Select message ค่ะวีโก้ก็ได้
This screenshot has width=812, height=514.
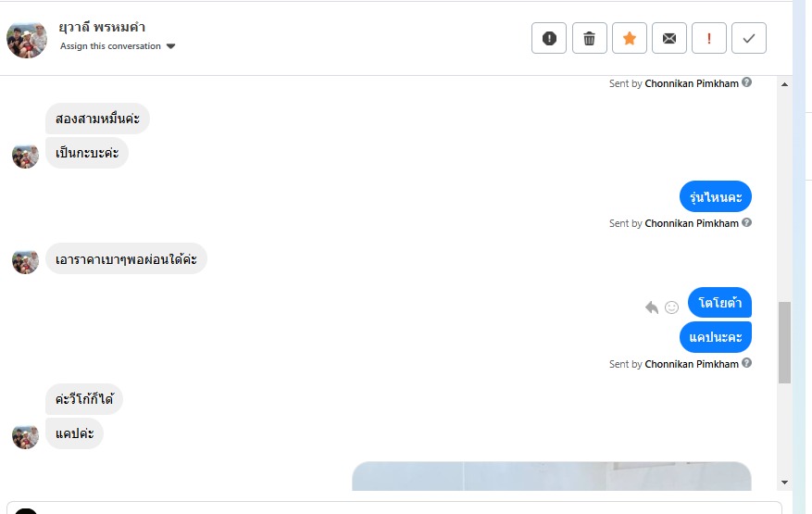click(84, 399)
